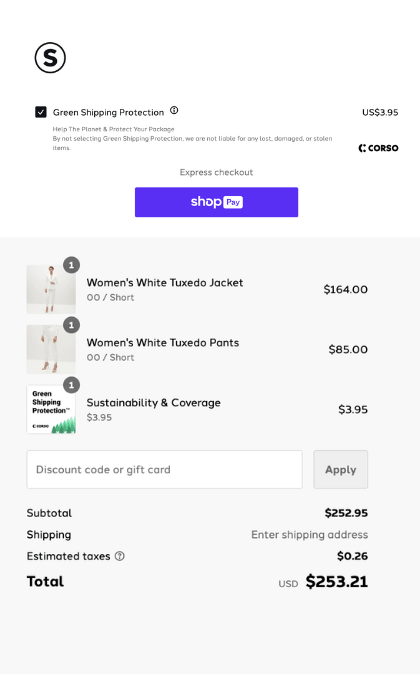Focus the discount code or gift card field

pyautogui.click(x=164, y=469)
